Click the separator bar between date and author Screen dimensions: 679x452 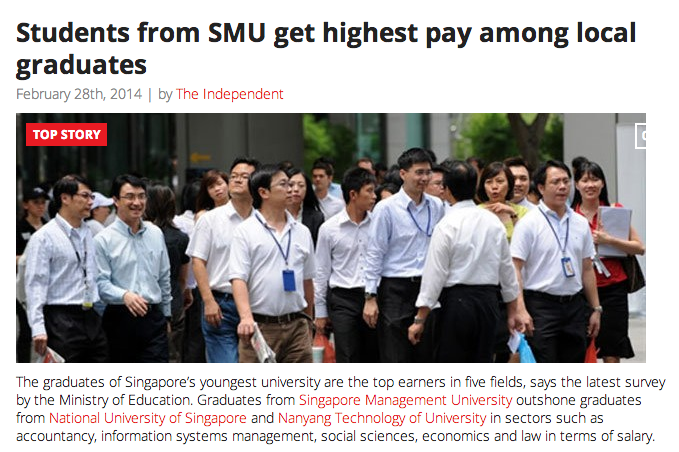[x=150, y=94]
